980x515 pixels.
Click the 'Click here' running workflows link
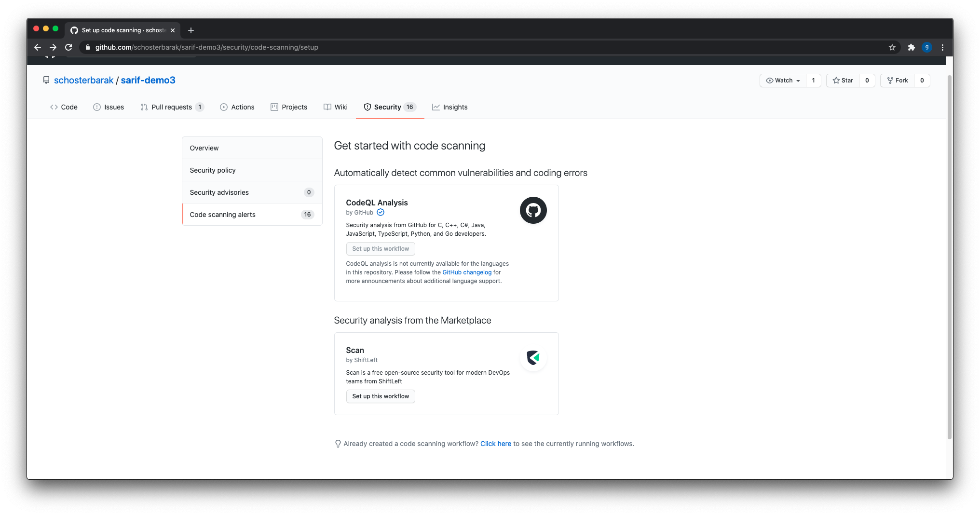pos(496,444)
